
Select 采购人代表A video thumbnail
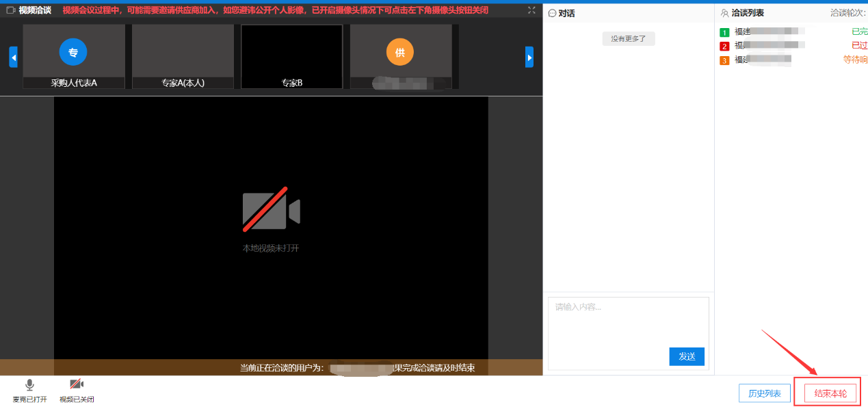[x=74, y=57]
